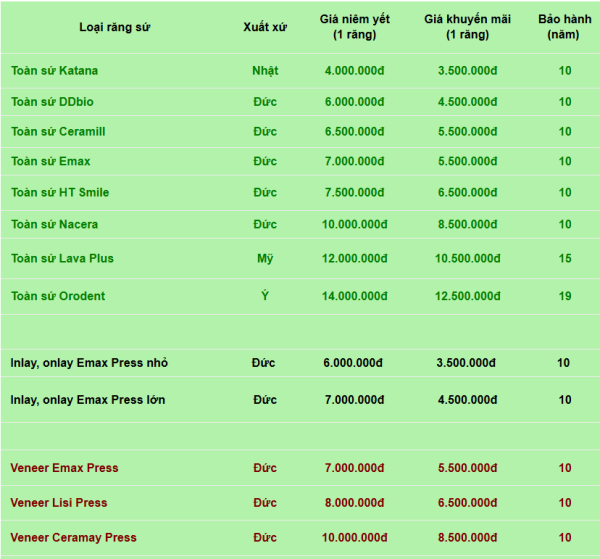The width and height of the screenshot is (600, 559).
Task: Click listed price 10.000.000đ for Nacera
Action: point(354,224)
